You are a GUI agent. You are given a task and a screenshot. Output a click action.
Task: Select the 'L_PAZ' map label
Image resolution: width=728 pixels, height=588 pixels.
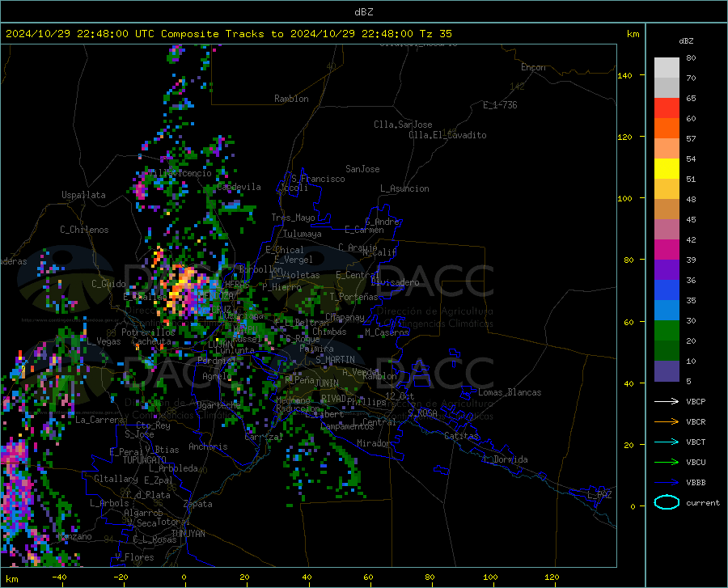tap(599, 495)
